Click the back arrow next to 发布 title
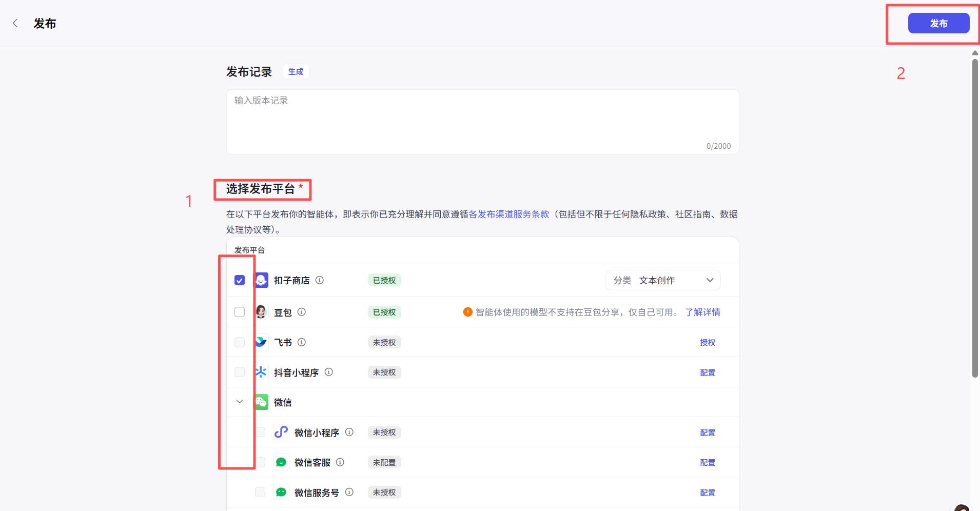 pos(15,23)
